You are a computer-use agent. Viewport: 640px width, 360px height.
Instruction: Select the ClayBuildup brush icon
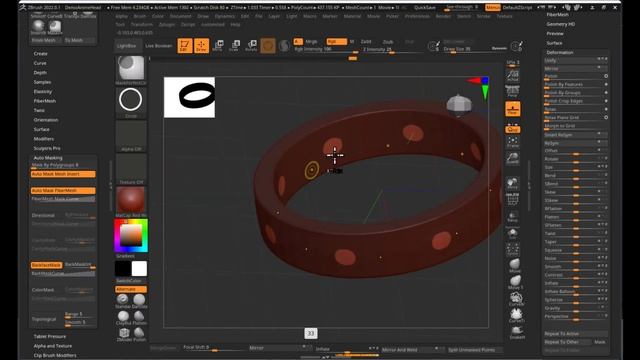click(x=123, y=317)
